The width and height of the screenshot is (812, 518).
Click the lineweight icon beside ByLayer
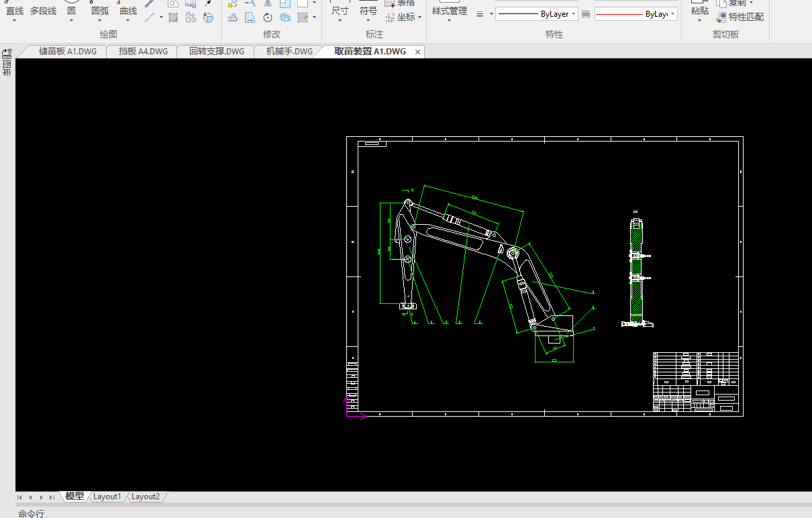click(x=586, y=14)
